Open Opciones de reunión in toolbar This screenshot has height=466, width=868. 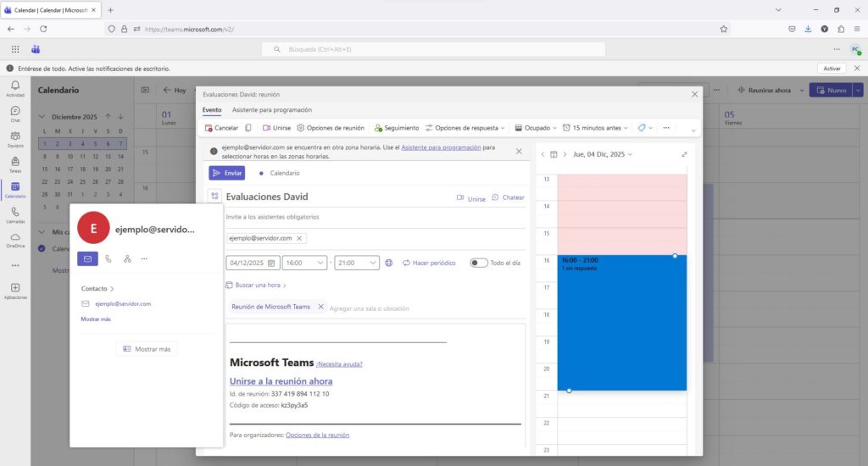pyautogui.click(x=331, y=128)
